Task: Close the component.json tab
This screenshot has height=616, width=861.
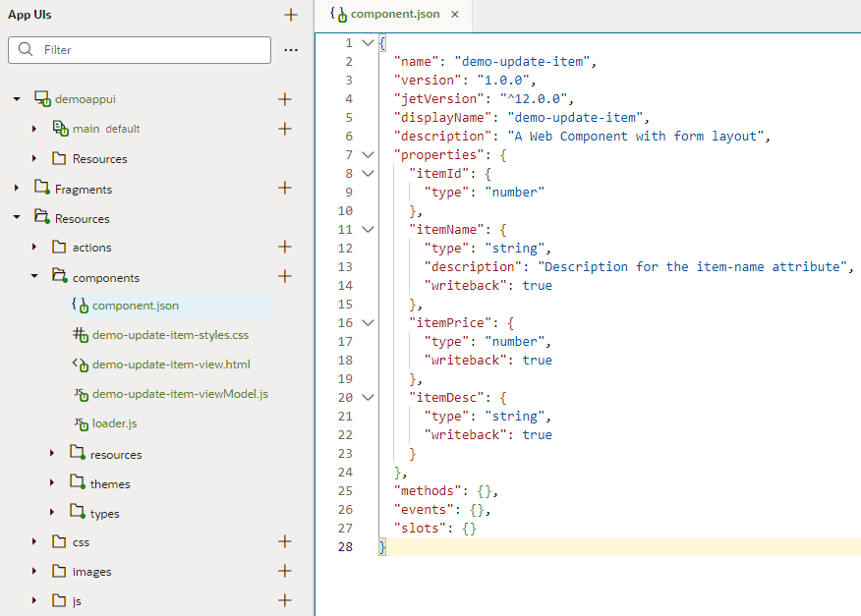Action: coord(454,16)
